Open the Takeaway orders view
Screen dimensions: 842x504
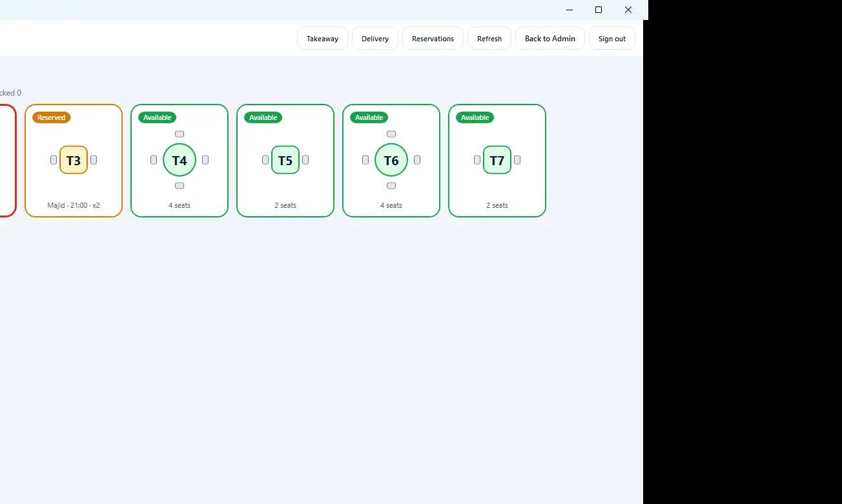click(322, 39)
